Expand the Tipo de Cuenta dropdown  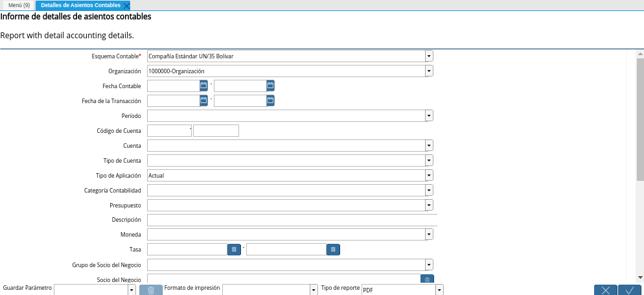429,160
